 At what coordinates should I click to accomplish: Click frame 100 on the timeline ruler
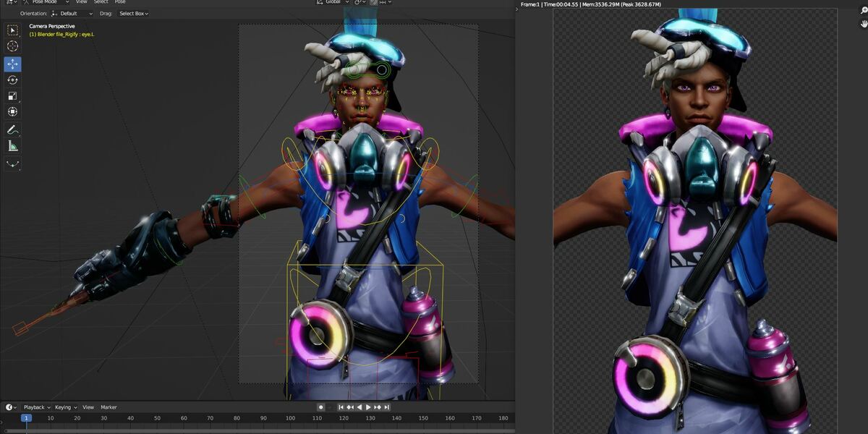[x=290, y=418]
